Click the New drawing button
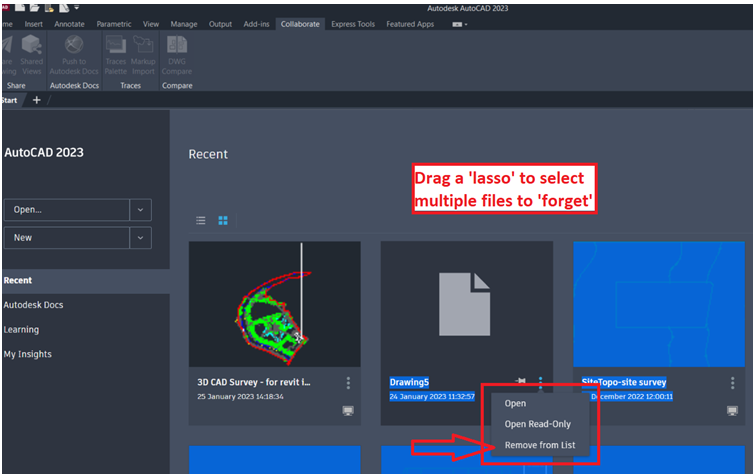Screen dimensions: 753x474 (x=67, y=238)
